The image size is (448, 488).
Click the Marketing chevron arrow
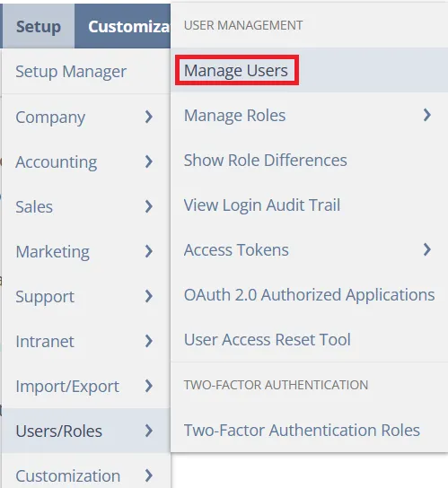click(x=149, y=251)
